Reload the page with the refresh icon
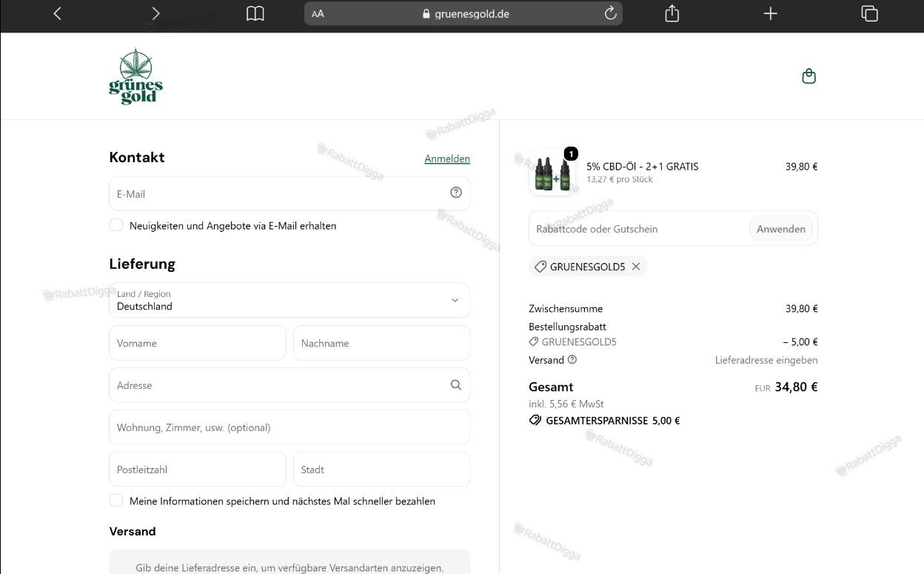This screenshot has width=924, height=574. [611, 13]
